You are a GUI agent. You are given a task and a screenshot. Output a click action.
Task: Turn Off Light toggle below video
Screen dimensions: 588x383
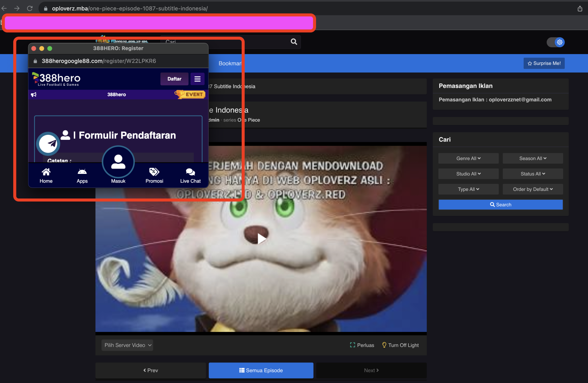pos(400,345)
